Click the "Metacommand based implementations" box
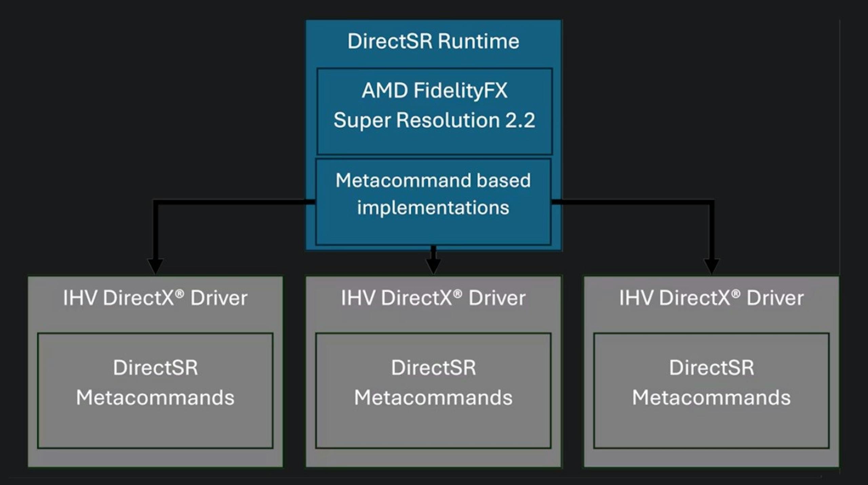868x485 pixels. pyautogui.click(x=433, y=202)
